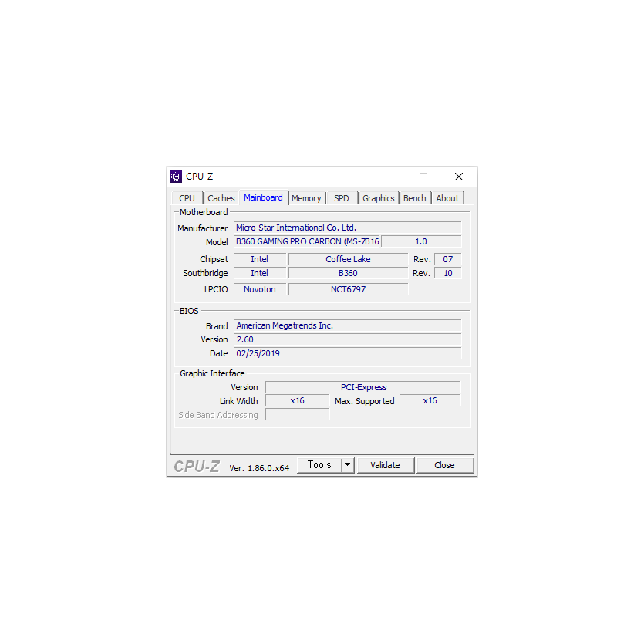This screenshot has height=644, width=644.
Task: Open the About tab
Action: 447,198
